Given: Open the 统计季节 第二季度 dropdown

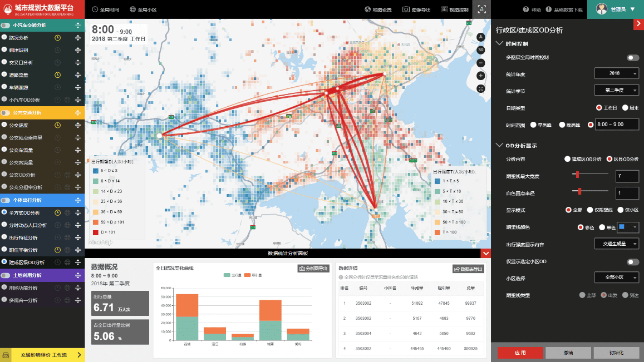Looking at the screenshot, I should pos(616,90).
